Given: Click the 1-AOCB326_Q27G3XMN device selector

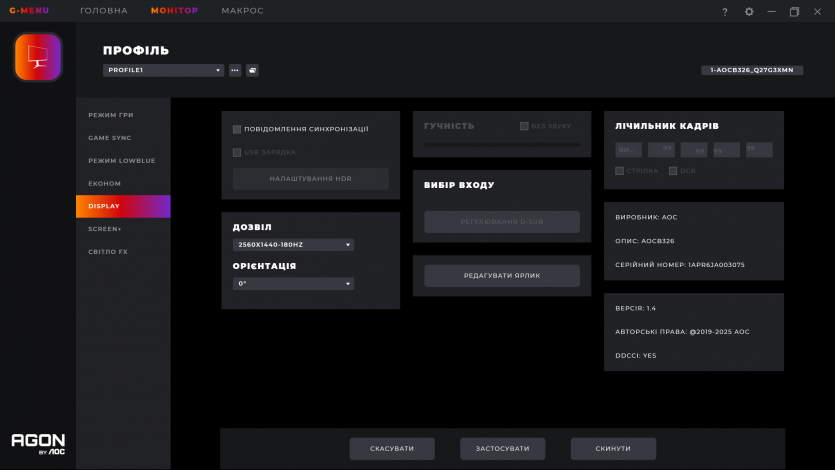Looking at the screenshot, I should coord(751,70).
